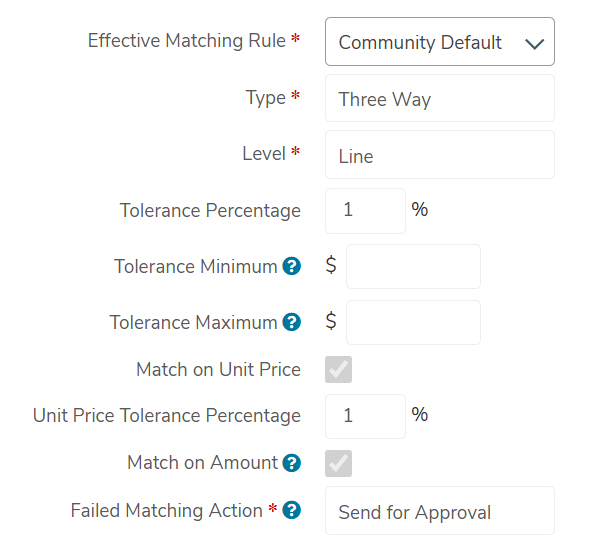Open the Effective Matching Rule dropdown
Viewport: 605px width, 542px height.
440,42
